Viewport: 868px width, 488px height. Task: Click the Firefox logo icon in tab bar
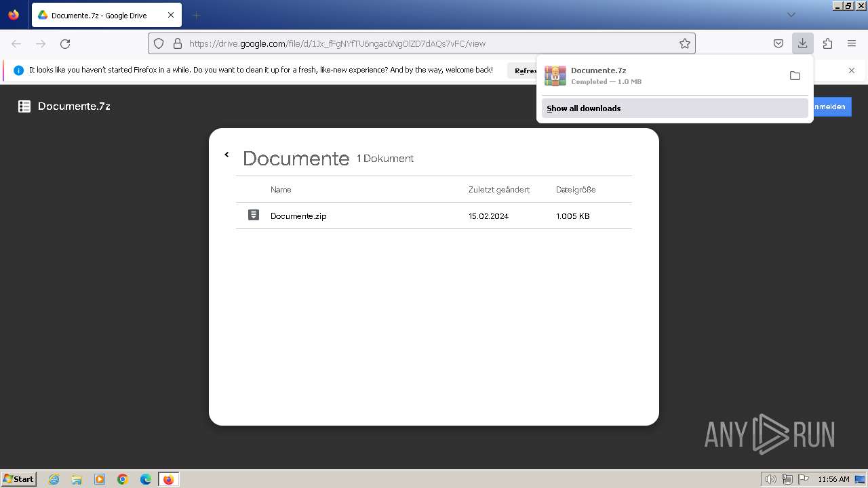tap(14, 14)
